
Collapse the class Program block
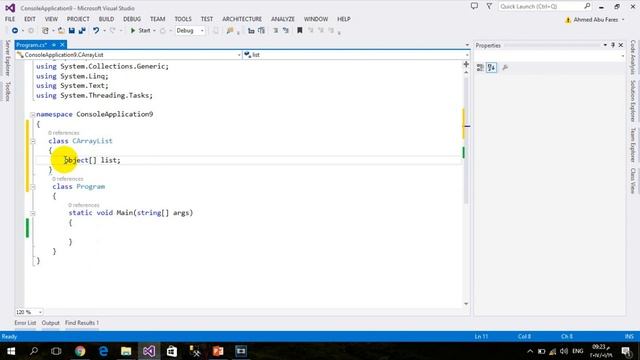(x=33, y=187)
